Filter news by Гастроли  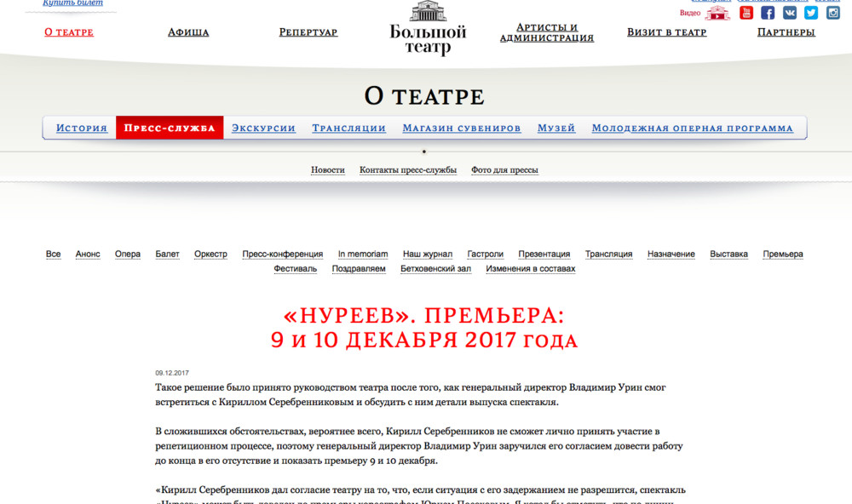(486, 255)
